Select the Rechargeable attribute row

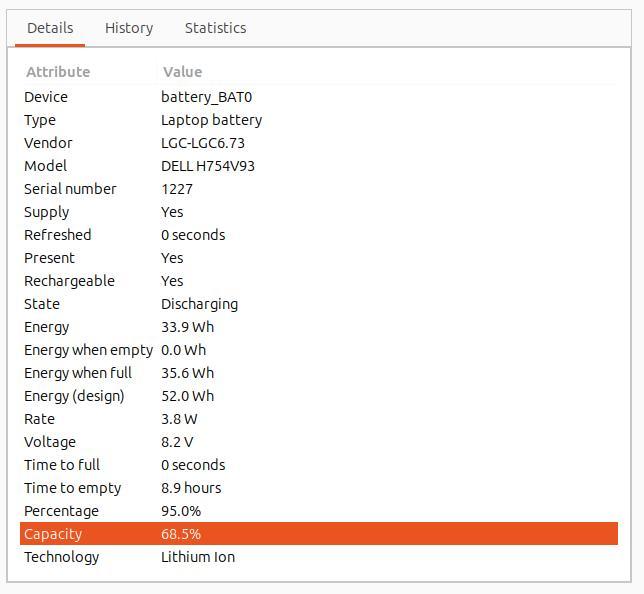click(x=319, y=281)
